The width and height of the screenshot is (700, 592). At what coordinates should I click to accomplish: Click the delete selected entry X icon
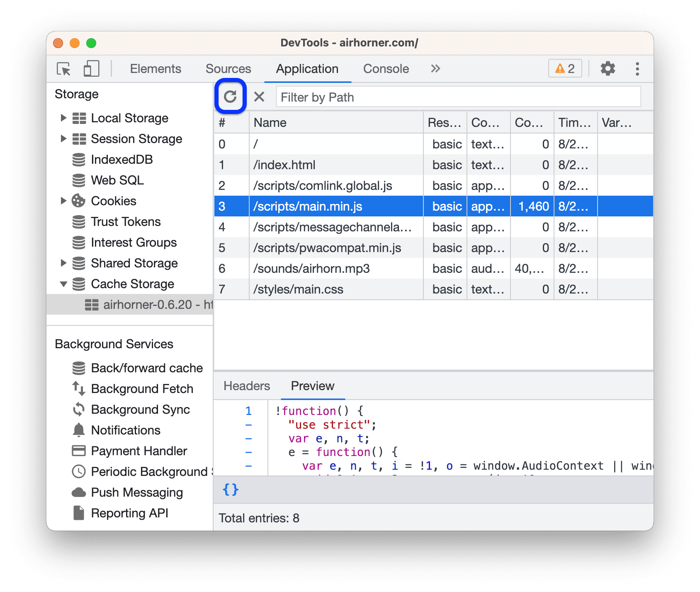pos(259,97)
